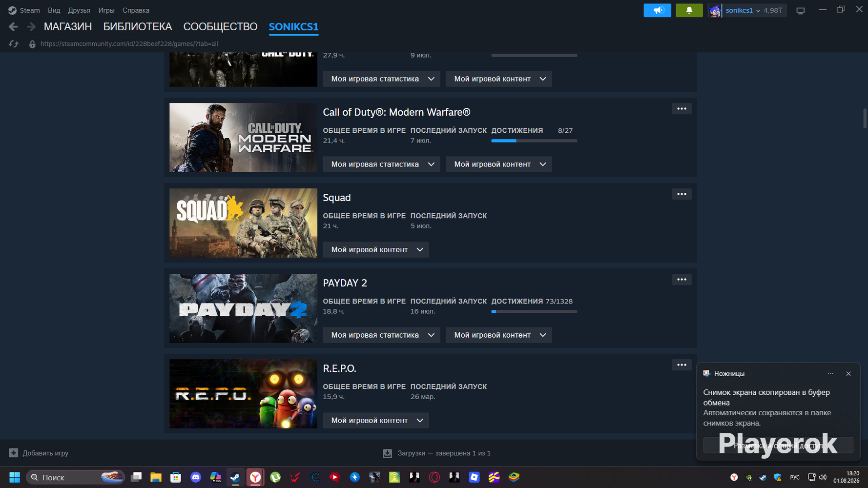Open the Справка menu
The image size is (868, 488).
(x=136, y=10)
